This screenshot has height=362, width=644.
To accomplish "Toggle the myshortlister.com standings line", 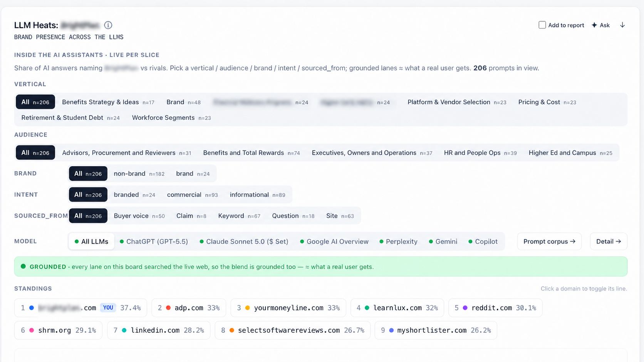I will 436,330.
